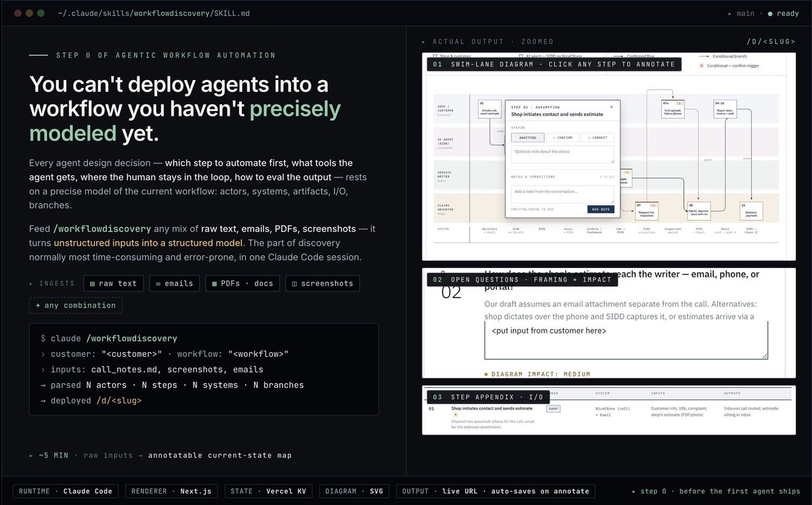Click the '01 Swim-Lane Diagram' section label

pyautogui.click(x=554, y=64)
